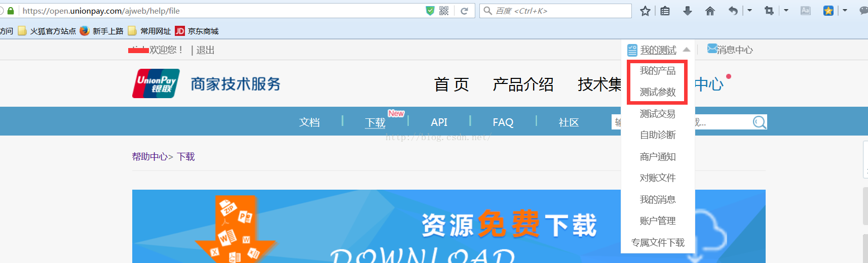Open 产品介绍 navigation item
868x263 pixels.
(x=523, y=84)
